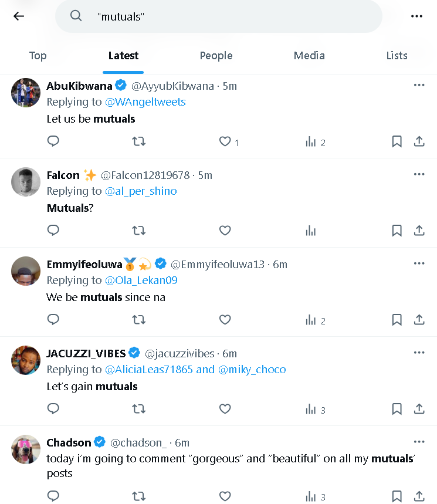Switch to the People tab
Screen dimensions: 437x504
(216, 55)
